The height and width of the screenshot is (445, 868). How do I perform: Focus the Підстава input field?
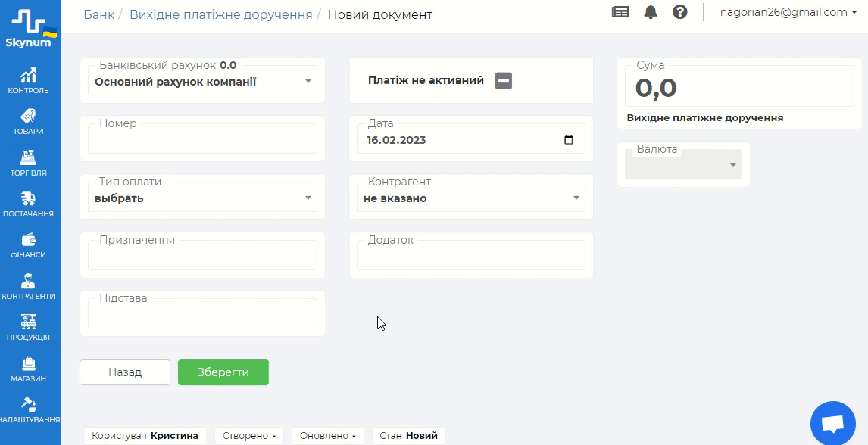click(x=202, y=313)
